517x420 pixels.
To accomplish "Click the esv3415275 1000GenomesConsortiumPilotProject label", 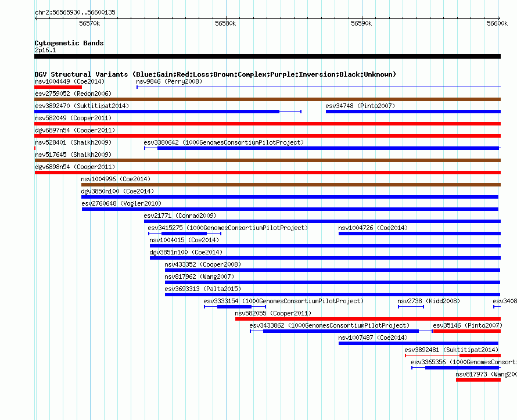I will point(228,228).
